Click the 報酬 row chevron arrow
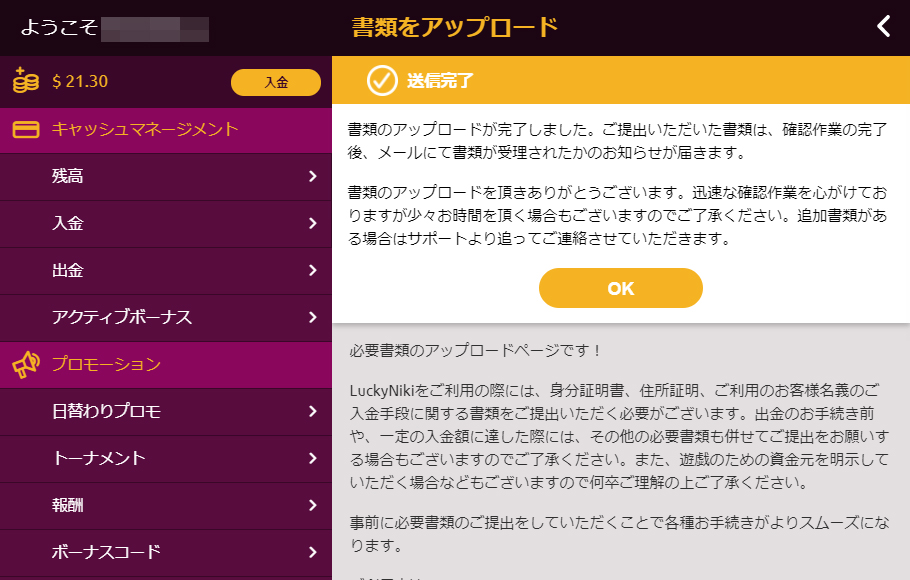 point(313,505)
